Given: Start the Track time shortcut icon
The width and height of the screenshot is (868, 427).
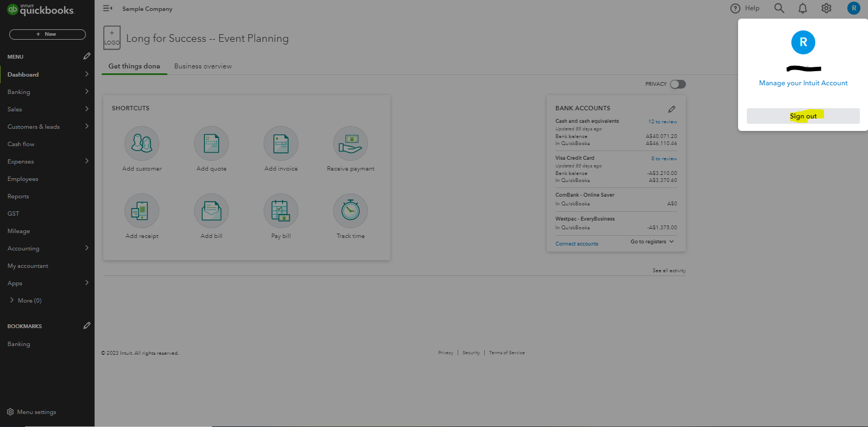Looking at the screenshot, I should (351, 211).
